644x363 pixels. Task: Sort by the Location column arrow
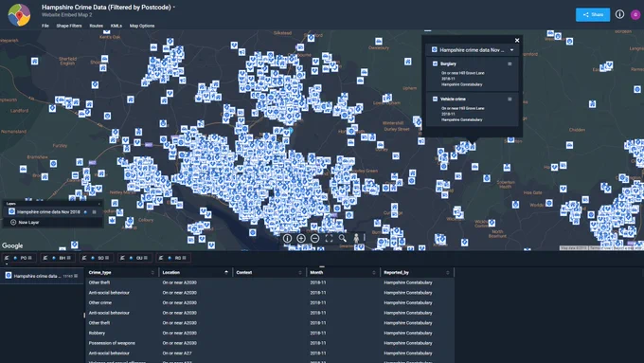pyautogui.click(x=226, y=273)
